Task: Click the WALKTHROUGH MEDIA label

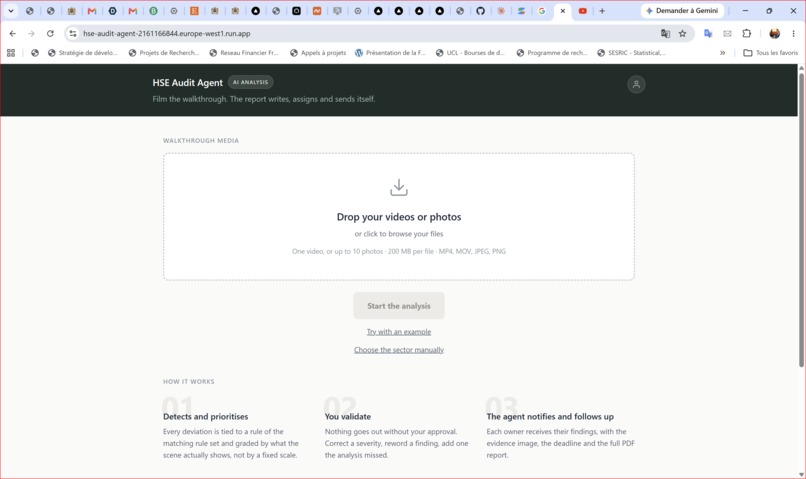Action: pos(201,140)
